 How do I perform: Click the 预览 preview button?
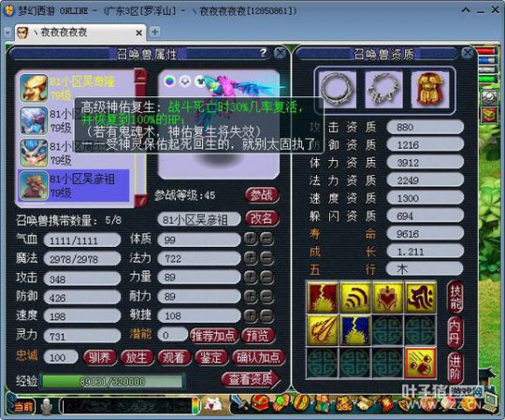pyautogui.click(x=258, y=336)
